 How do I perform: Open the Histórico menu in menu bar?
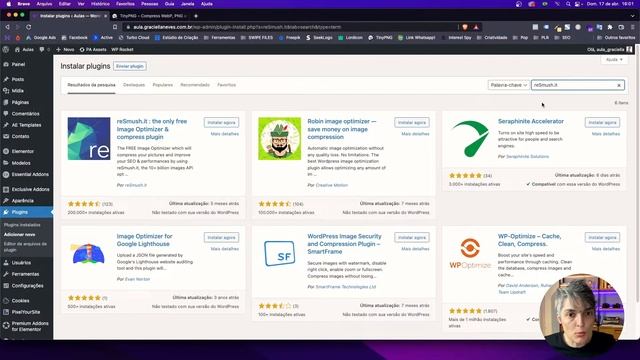[100, 4]
